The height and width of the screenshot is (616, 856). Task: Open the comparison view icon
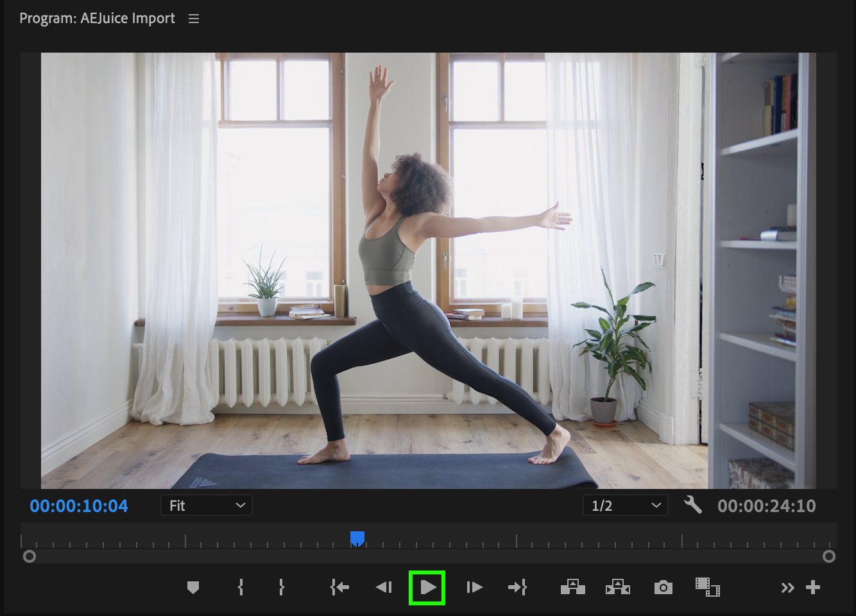(707, 587)
